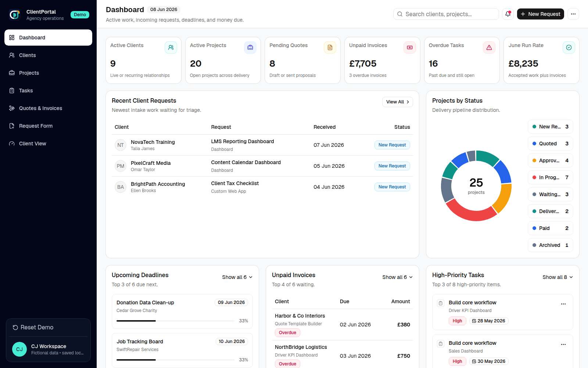Click the BA avatar for BrightPath Accounting

tap(121, 187)
